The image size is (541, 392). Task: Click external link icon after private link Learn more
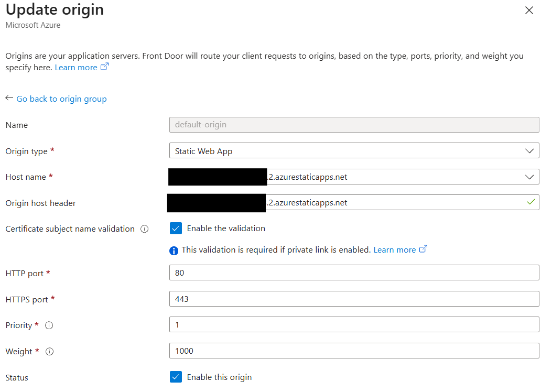click(424, 249)
